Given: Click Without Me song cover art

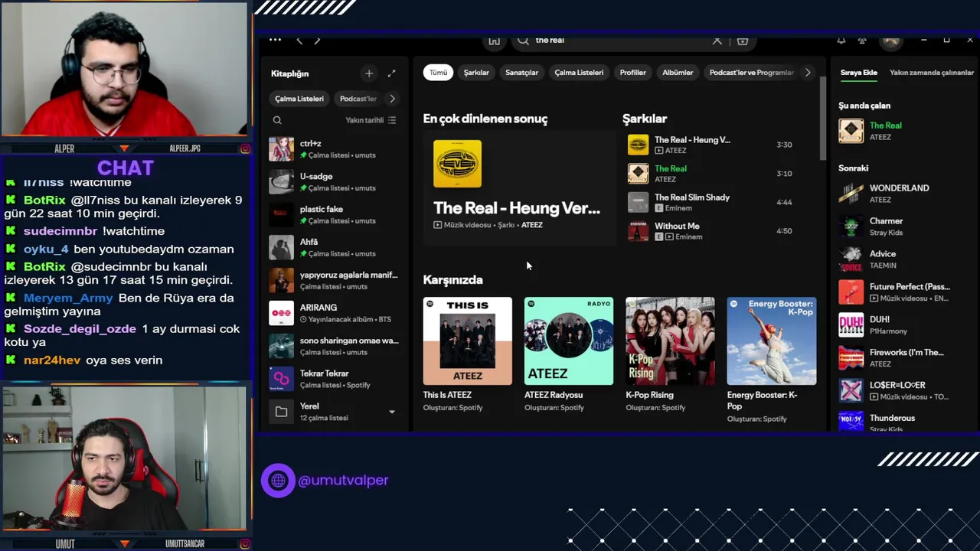Looking at the screenshot, I should 638,231.
